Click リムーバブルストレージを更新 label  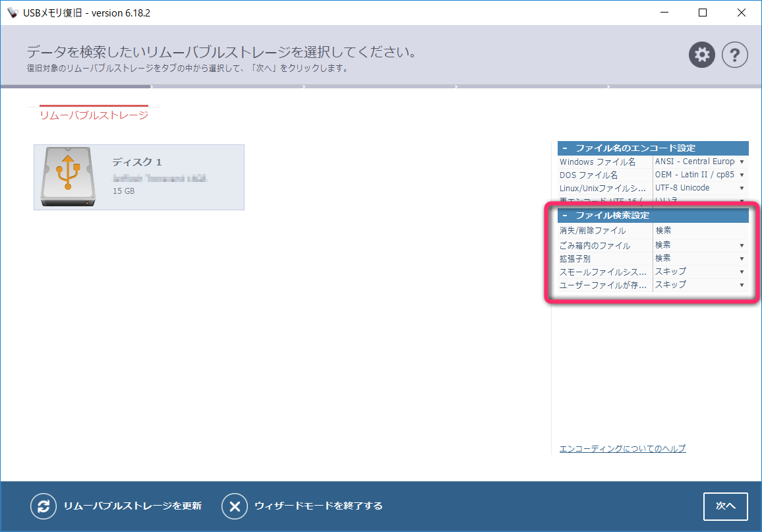132,506
